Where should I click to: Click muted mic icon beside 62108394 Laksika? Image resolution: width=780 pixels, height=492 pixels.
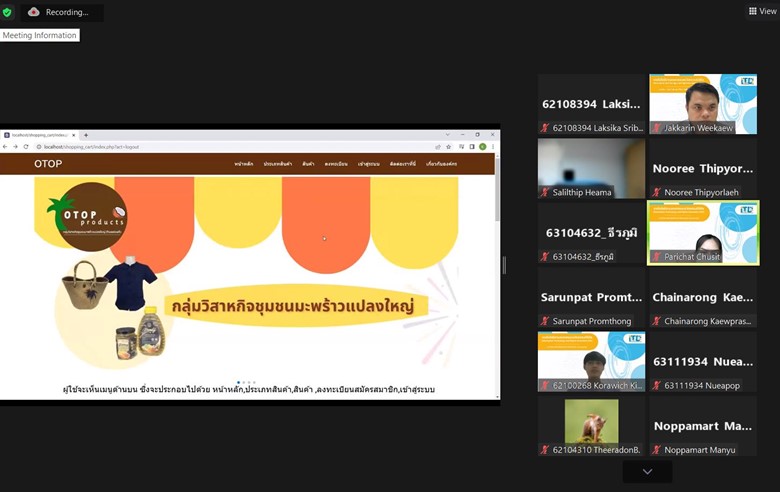point(545,128)
